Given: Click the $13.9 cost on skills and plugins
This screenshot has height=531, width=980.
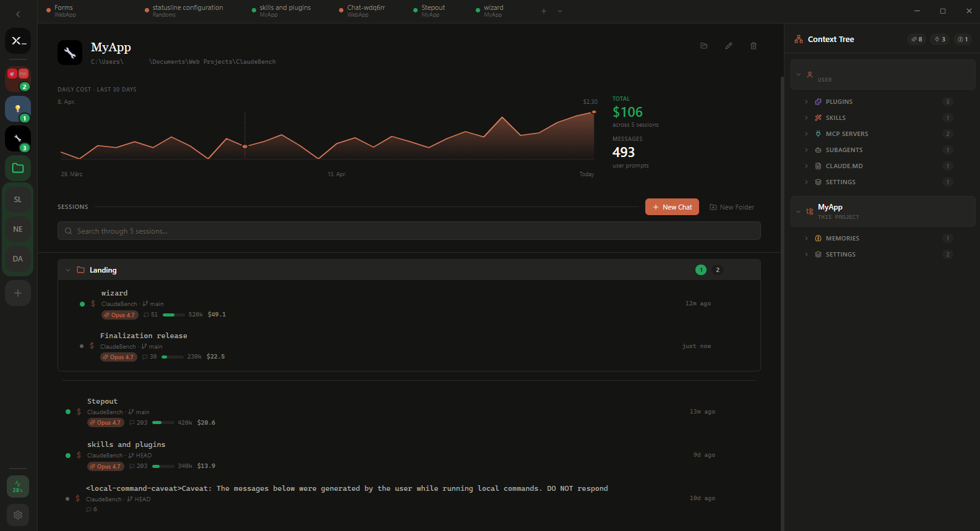Looking at the screenshot, I should tap(206, 466).
